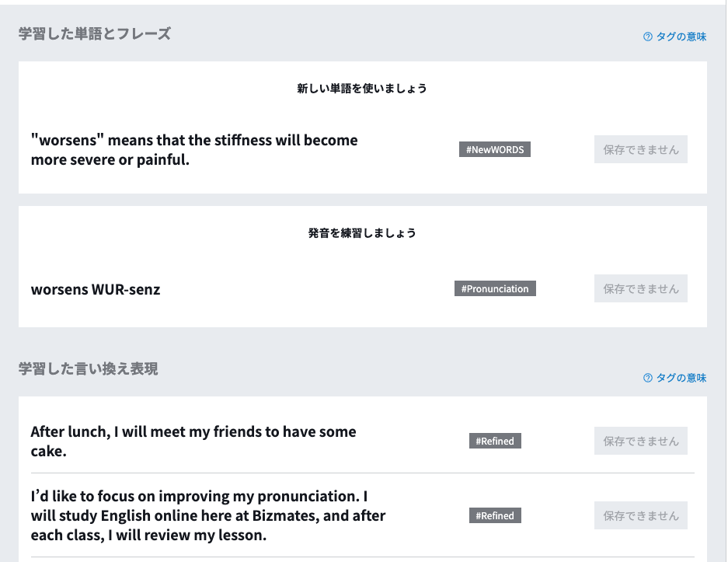This screenshot has width=728, height=562.
Task: Click the 学習した単語とフレーズ section title
Action: (95, 33)
